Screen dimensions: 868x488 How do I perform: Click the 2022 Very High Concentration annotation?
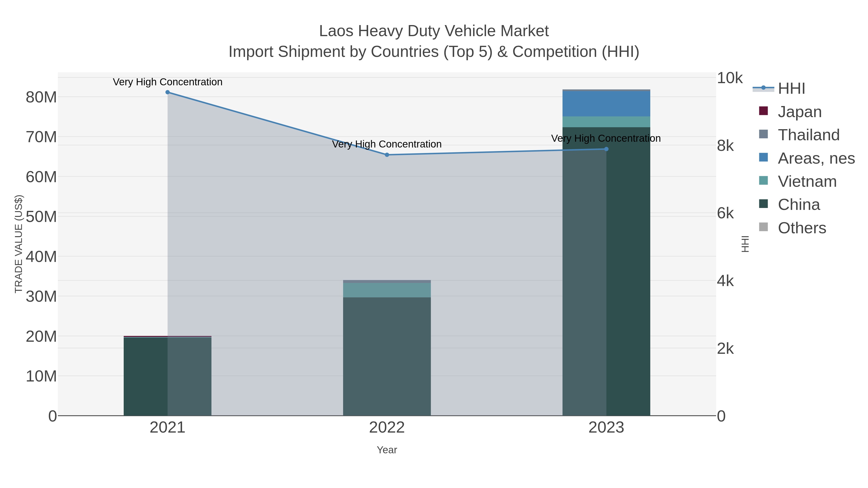point(387,144)
